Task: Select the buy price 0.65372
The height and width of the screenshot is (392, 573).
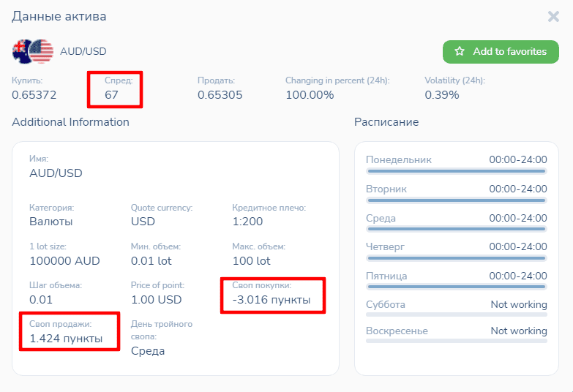Action: point(34,95)
